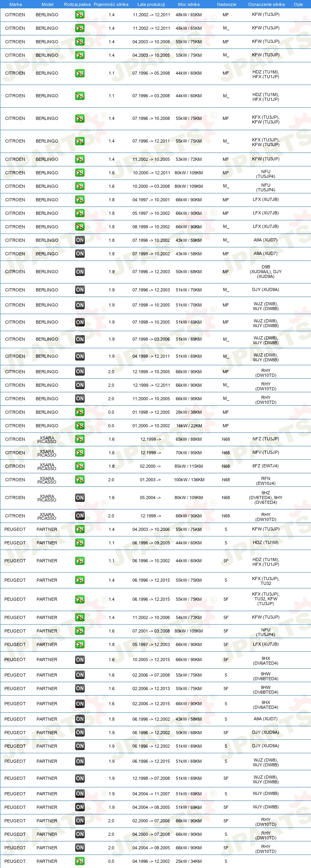
Task: Click the diesel ON icon in the 51kW/70KM M_ Berlingo row
Action: point(80,290)
